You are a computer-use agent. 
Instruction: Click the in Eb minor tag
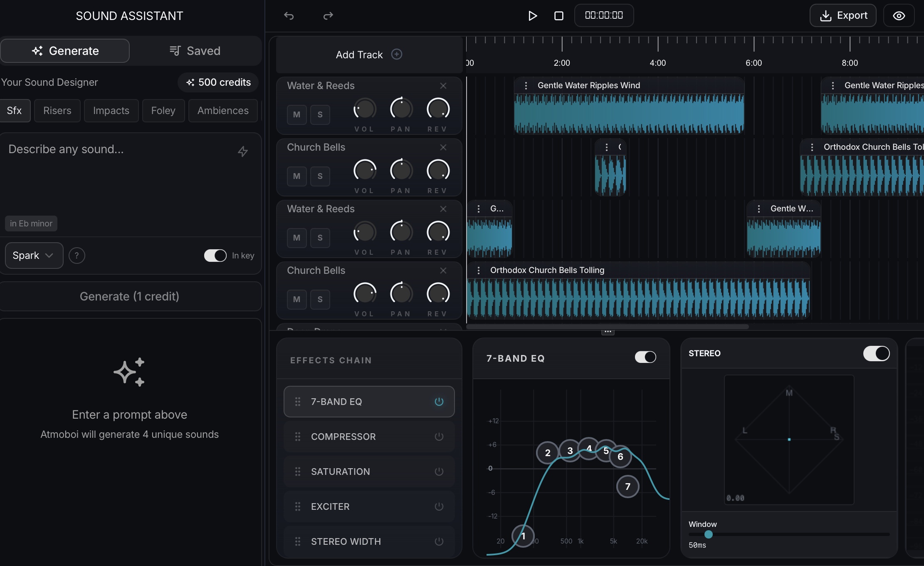tap(31, 223)
